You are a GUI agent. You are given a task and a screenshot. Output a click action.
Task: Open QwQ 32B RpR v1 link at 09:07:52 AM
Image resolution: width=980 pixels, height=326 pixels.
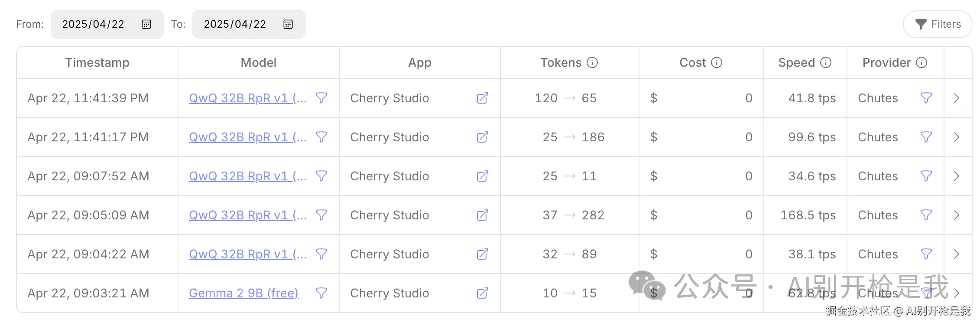point(247,176)
